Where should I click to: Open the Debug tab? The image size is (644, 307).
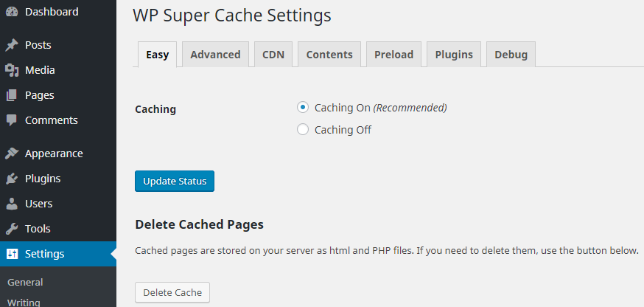tap(511, 55)
